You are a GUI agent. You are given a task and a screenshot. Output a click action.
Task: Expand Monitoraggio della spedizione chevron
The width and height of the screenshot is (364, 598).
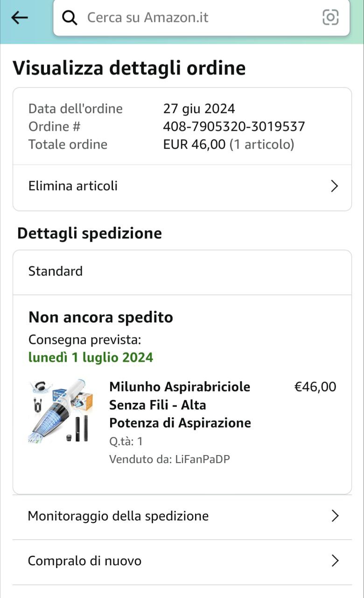335,516
